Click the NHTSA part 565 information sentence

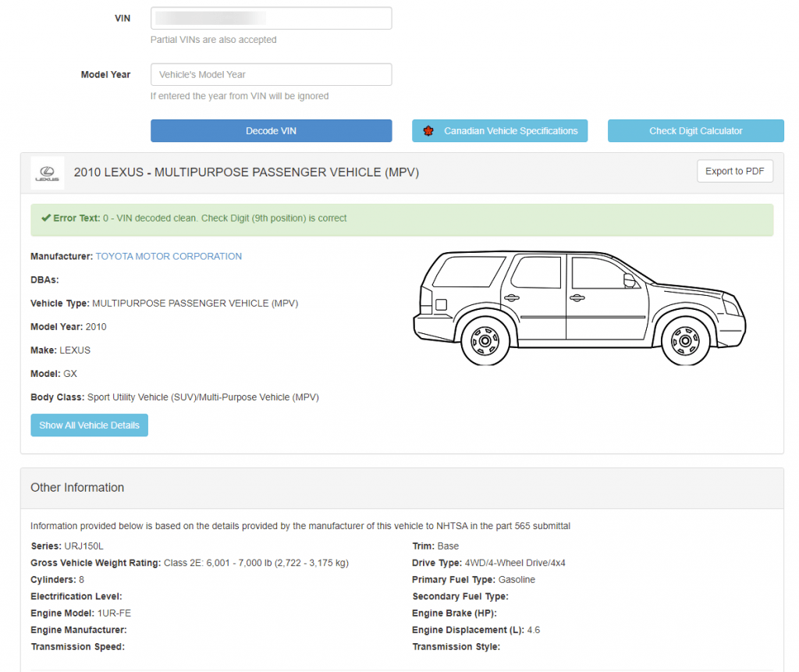point(300,526)
